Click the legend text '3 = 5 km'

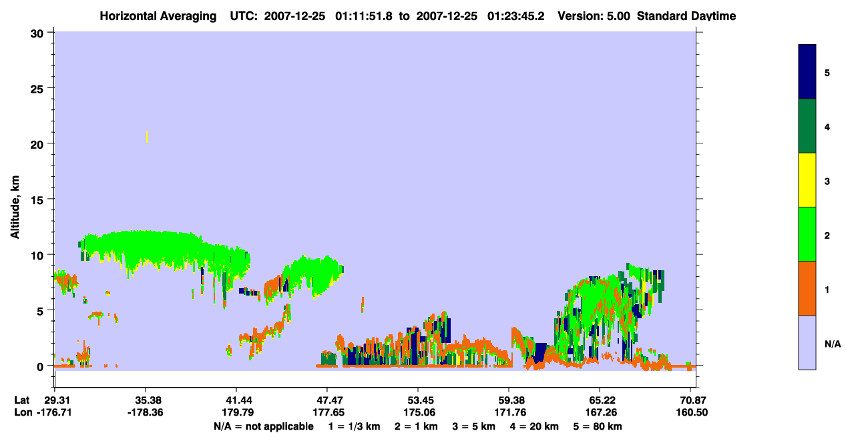point(475,426)
